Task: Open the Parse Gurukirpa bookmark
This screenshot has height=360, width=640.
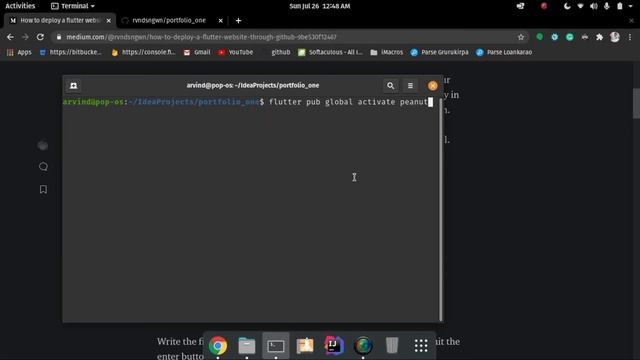Action: point(440,52)
